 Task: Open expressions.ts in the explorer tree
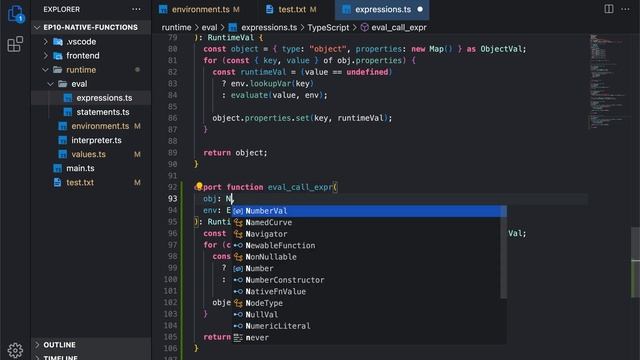click(91, 98)
